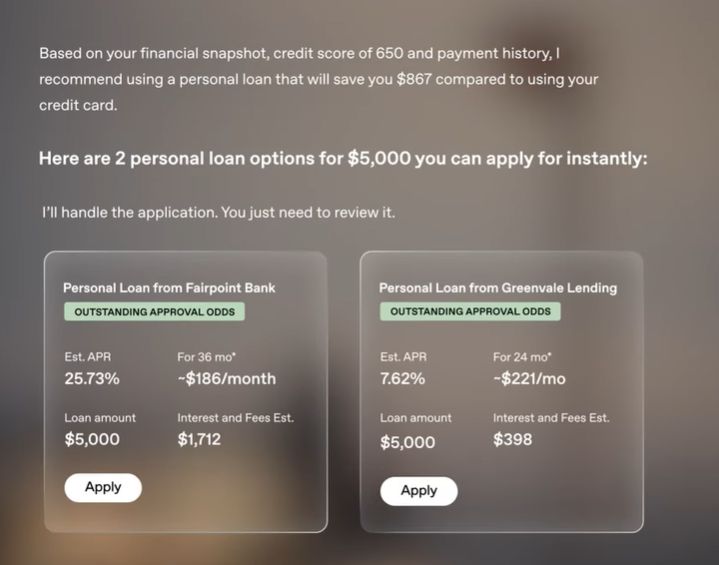Click the $5,000 loan amount in Greenvale card
This screenshot has height=565, width=719.
click(x=408, y=442)
